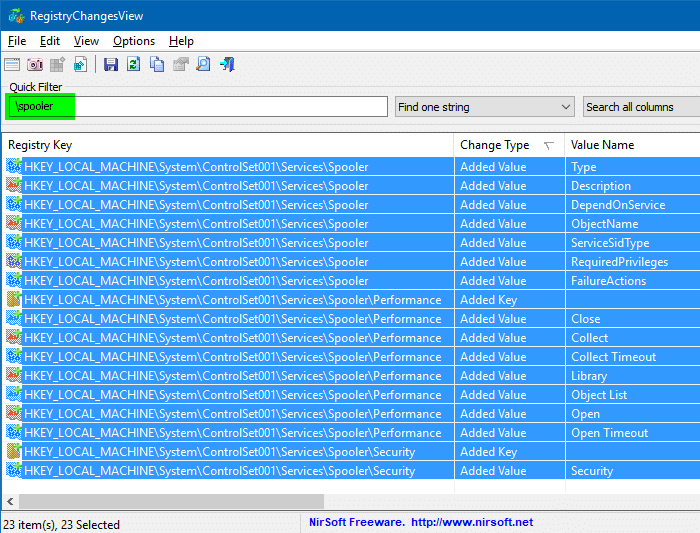Open the nirsoft.net link in status bar
The height and width of the screenshot is (533, 700).
tap(472, 522)
